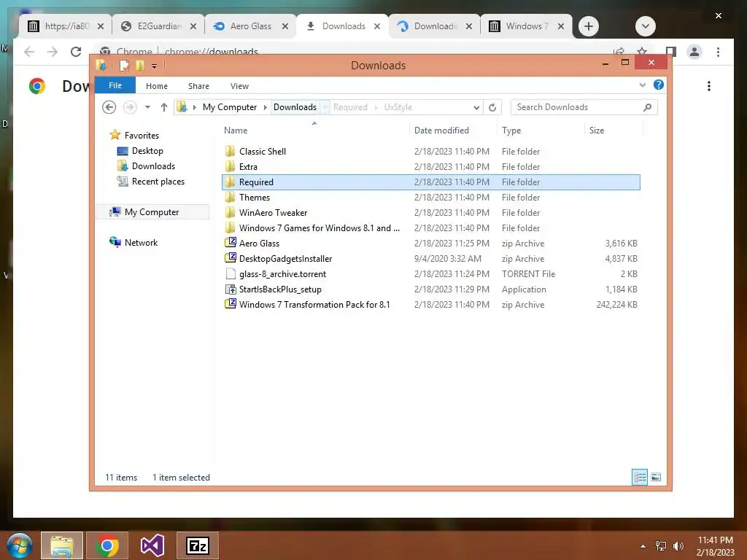
Task: Select the WinAero Tweaker folder
Action: click(273, 212)
